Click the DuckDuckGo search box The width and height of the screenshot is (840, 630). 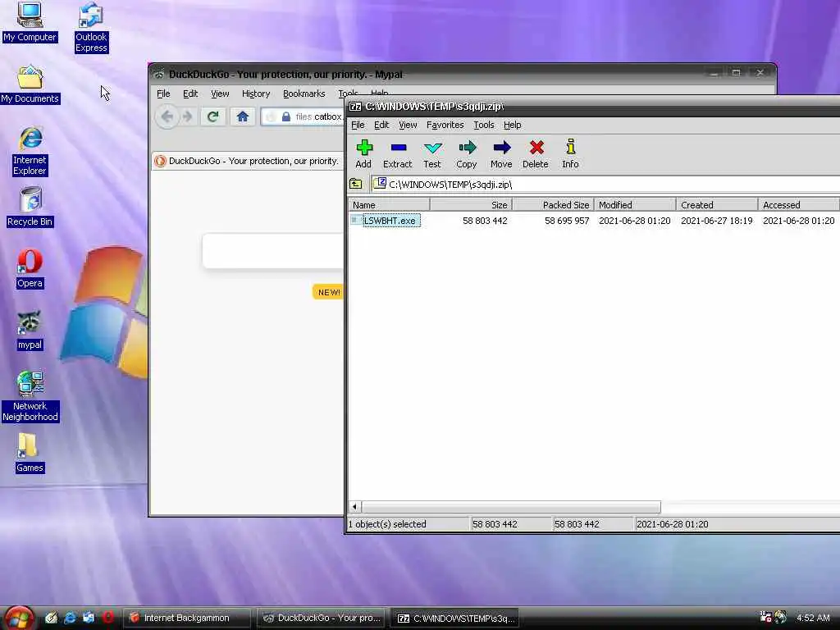pyautogui.click(x=273, y=251)
